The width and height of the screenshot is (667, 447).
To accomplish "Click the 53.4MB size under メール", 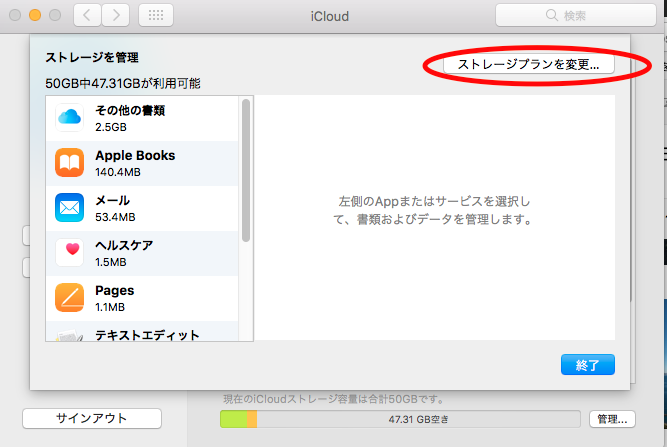I will pyautogui.click(x=115, y=217).
